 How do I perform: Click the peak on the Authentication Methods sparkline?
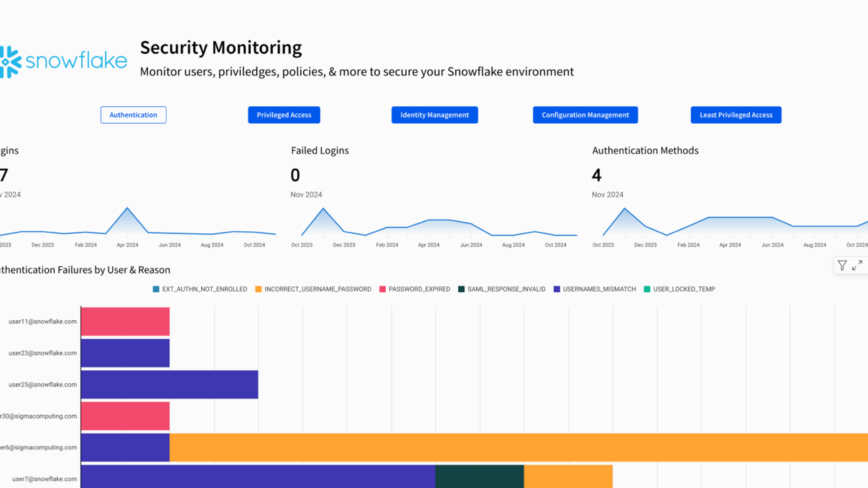coord(624,209)
